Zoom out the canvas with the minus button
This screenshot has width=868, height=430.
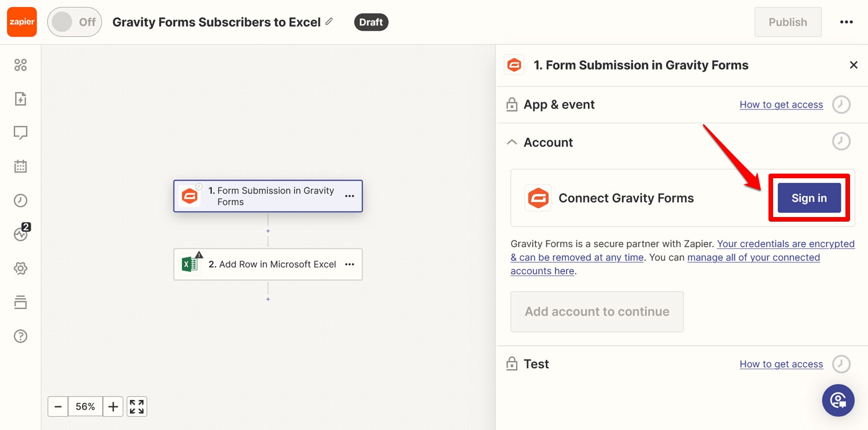[x=58, y=407]
